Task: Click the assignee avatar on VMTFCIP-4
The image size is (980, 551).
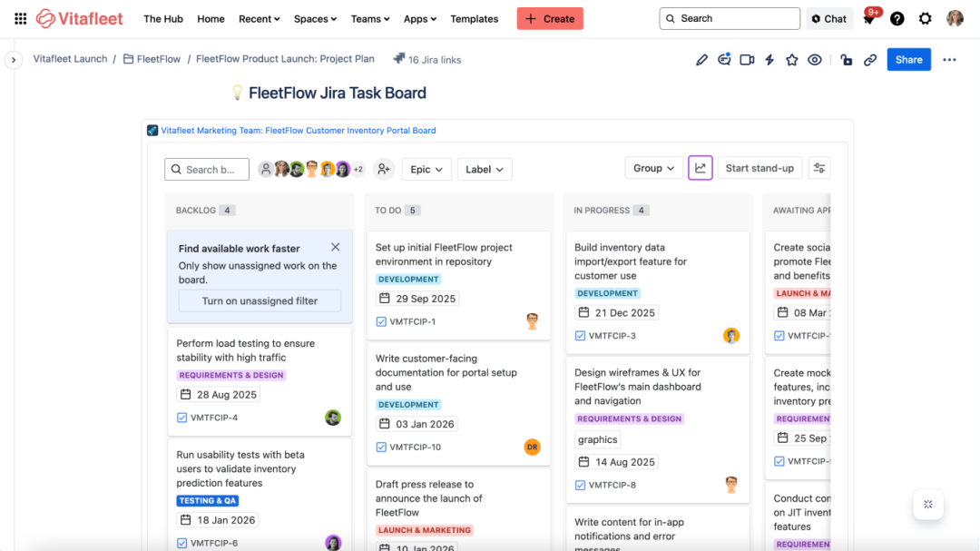Action: pyautogui.click(x=333, y=418)
